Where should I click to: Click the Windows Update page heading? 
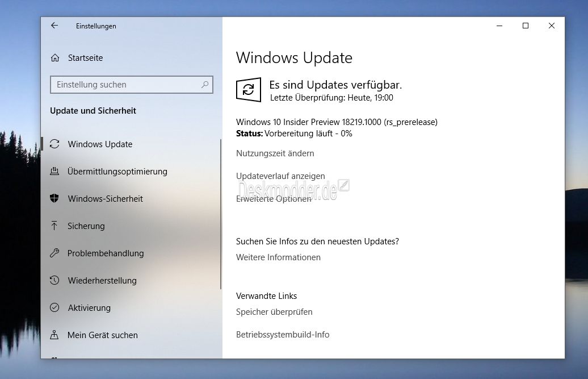(294, 58)
